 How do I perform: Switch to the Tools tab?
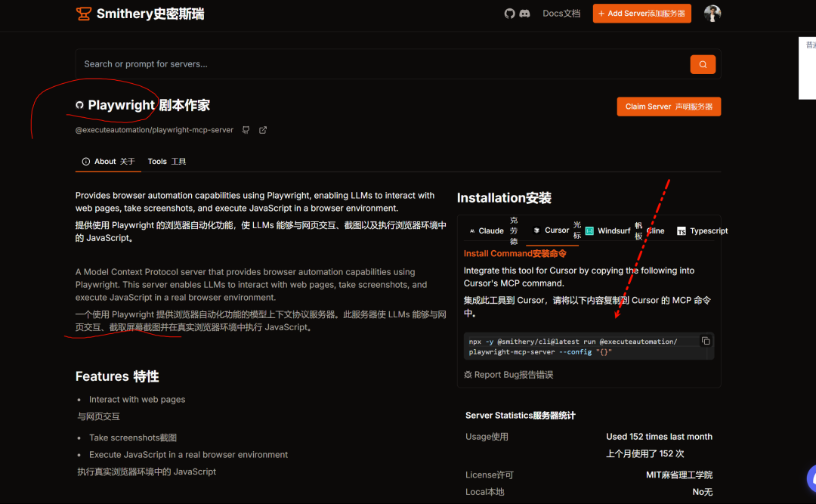[166, 162]
